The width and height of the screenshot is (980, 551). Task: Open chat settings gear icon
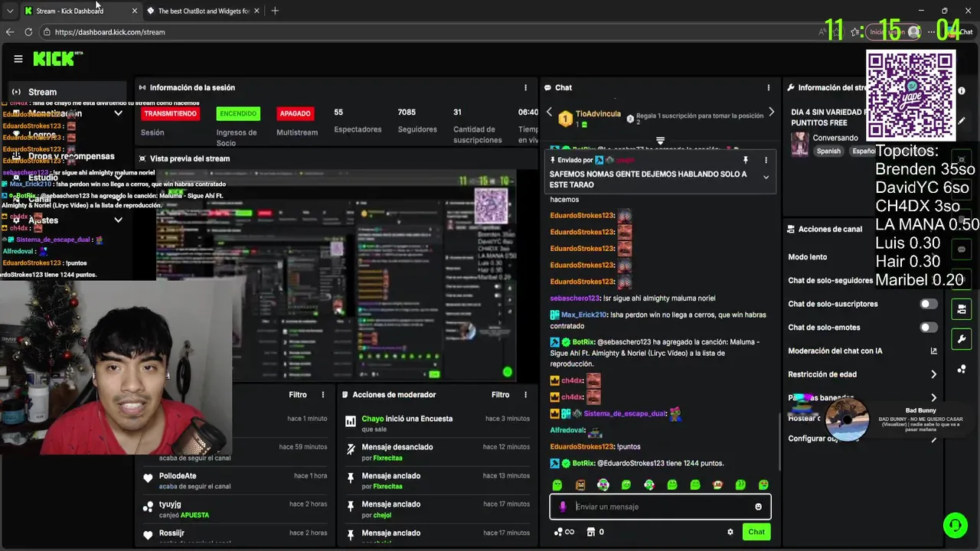pyautogui.click(x=730, y=532)
